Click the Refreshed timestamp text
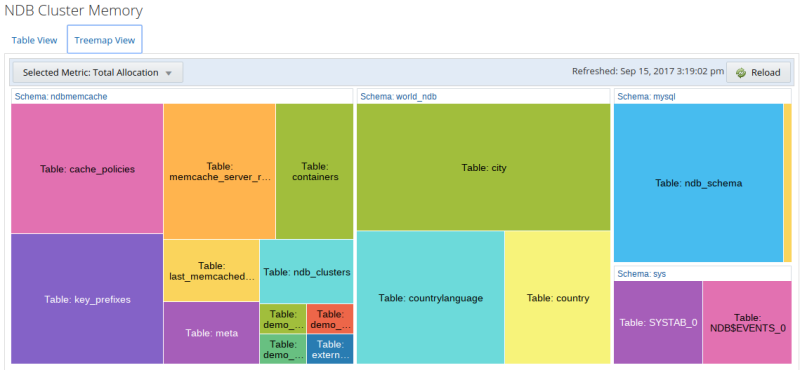 (x=647, y=71)
